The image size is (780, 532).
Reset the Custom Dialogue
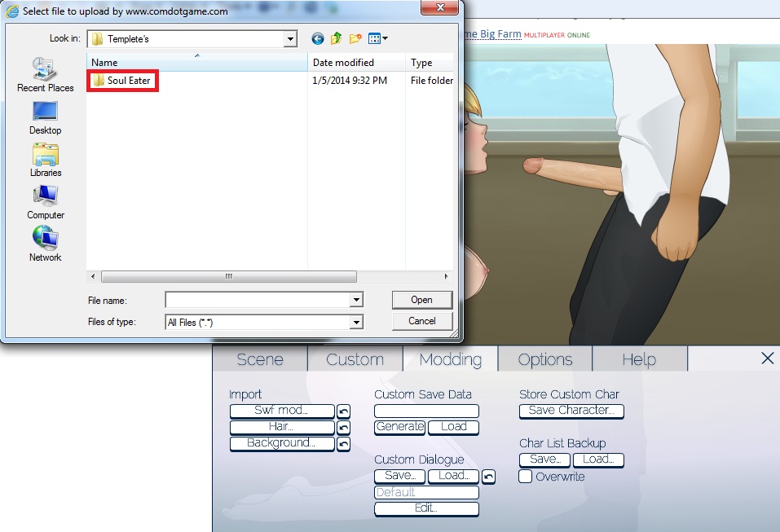click(488, 476)
